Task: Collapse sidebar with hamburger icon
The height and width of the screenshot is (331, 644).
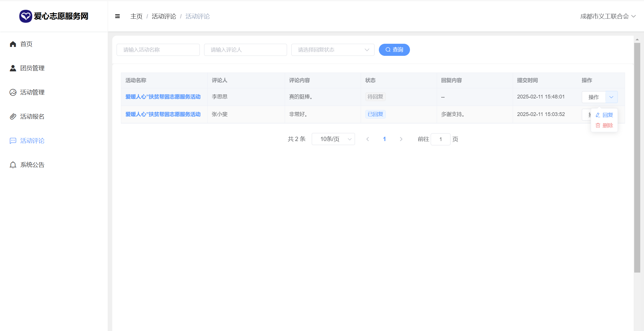Action: [x=117, y=16]
